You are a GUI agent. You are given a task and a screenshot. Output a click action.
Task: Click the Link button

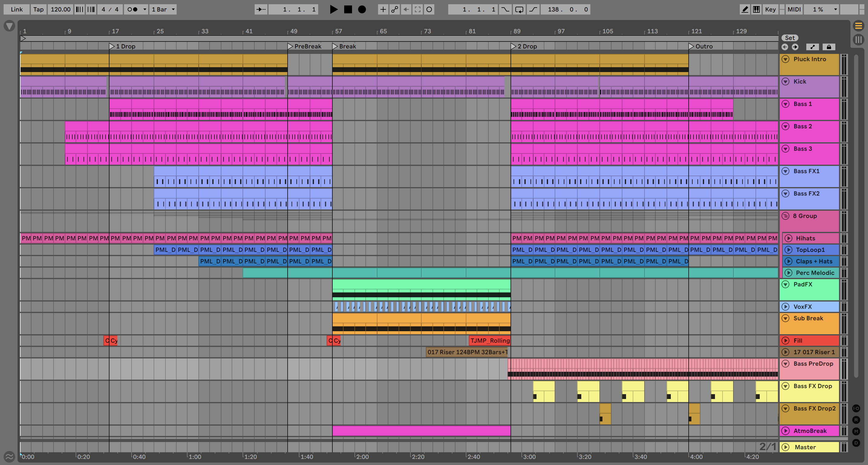coord(17,9)
